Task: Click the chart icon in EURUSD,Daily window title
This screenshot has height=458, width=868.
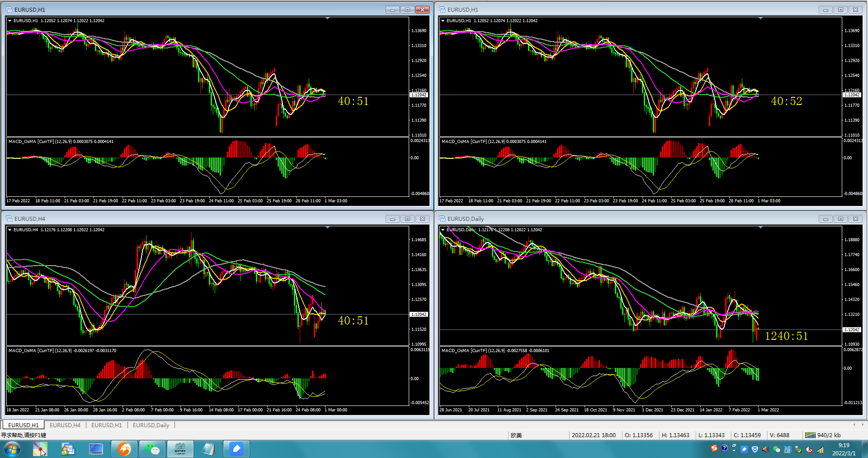Action: point(442,219)
